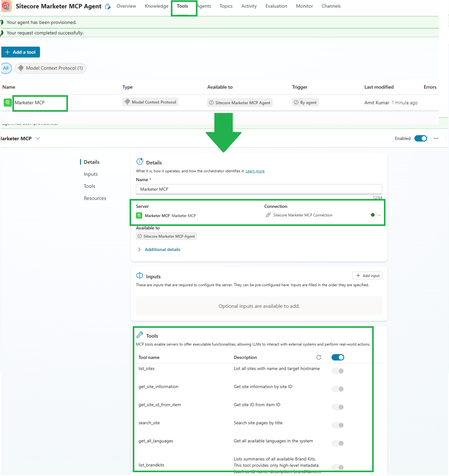The height and width of the screenshot is (476, 449).
Task: Toggle the master switch for all tools
Action: (x=338, y=357)
